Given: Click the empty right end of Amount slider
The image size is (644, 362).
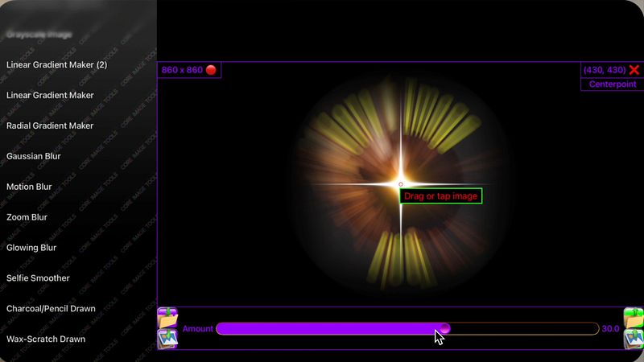Looking at the screenshot, I should 524,328.
